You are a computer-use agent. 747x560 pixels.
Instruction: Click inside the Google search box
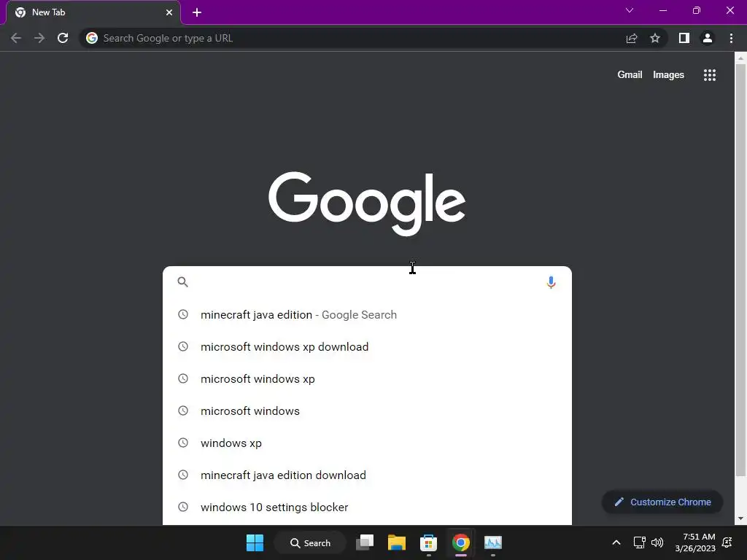point(367,282)
